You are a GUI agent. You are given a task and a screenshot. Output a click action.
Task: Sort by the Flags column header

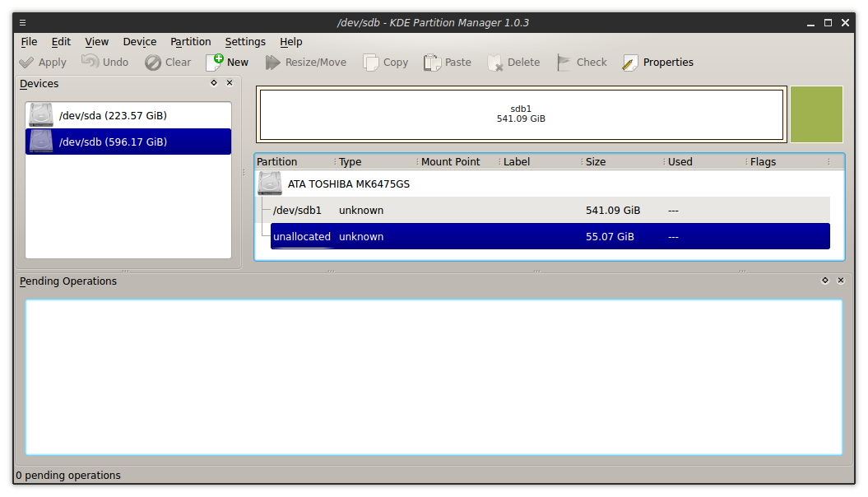[x=787, y=161]
